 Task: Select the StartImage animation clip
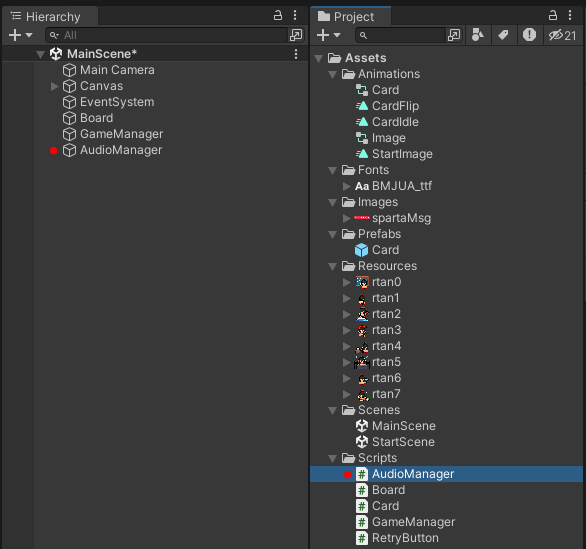394,154
